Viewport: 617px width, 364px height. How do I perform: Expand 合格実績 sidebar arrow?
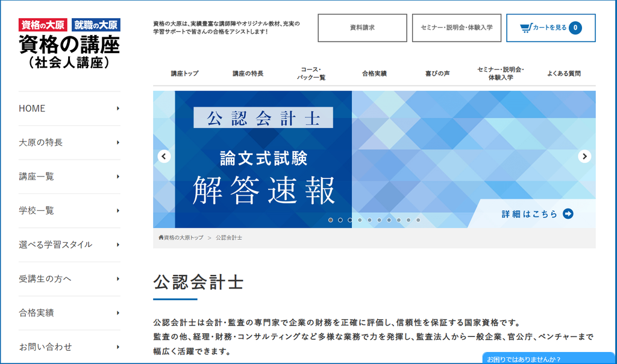coord(117,313)
